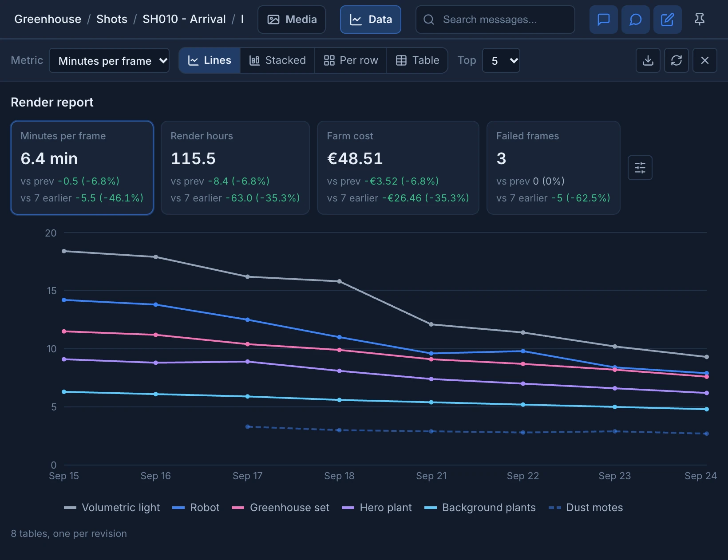Screen dimensions: 728x560
Task: Click the Sep 21 axis label
Action: 431,476
